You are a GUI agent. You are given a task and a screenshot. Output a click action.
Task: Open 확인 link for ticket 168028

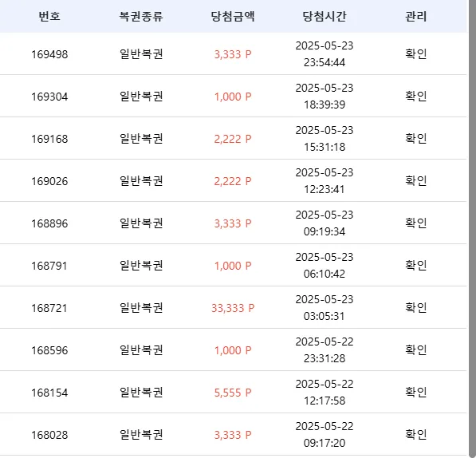pyautogui.click(x=416, y=434)
